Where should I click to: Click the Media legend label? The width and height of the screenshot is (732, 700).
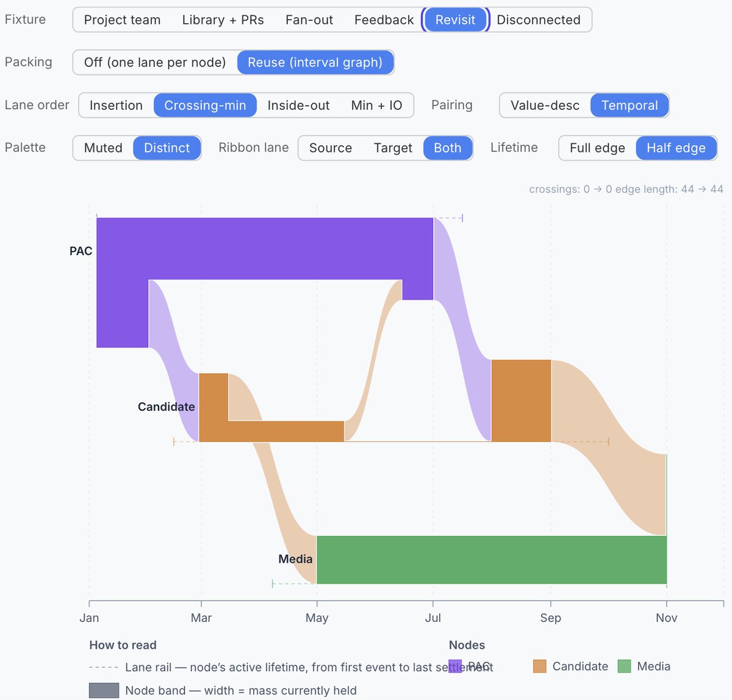pos(653,666)
